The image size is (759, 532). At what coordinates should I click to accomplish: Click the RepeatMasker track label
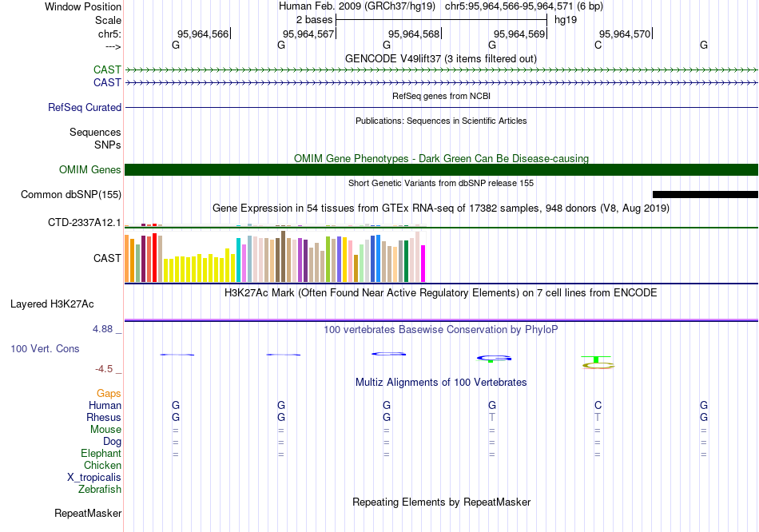(88, 513)
